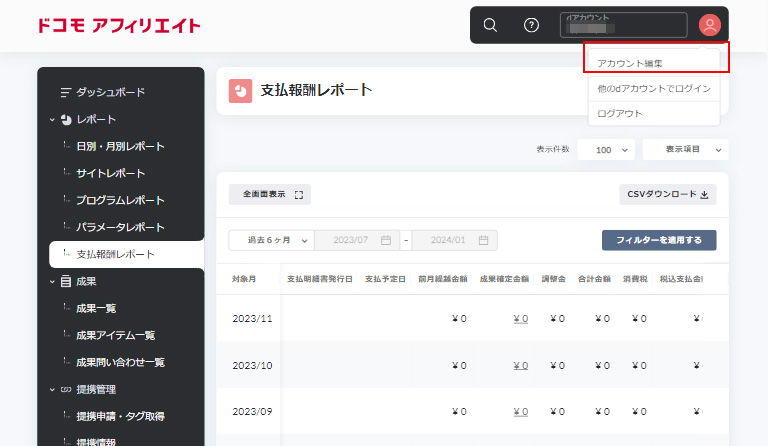Collapse the 提携管理 section chevron
The width and height of the screenshot is (768, 446).
(52, 390)
